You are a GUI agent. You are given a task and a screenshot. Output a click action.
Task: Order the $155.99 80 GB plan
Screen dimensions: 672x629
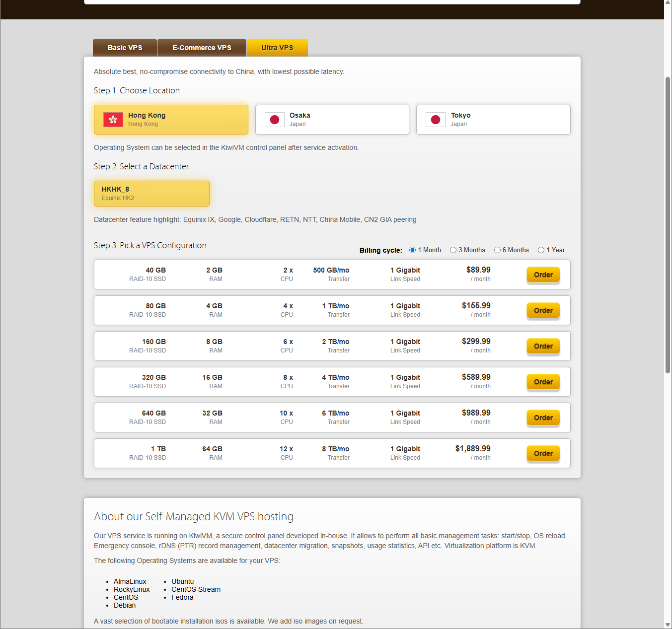[x=543, y=310]
